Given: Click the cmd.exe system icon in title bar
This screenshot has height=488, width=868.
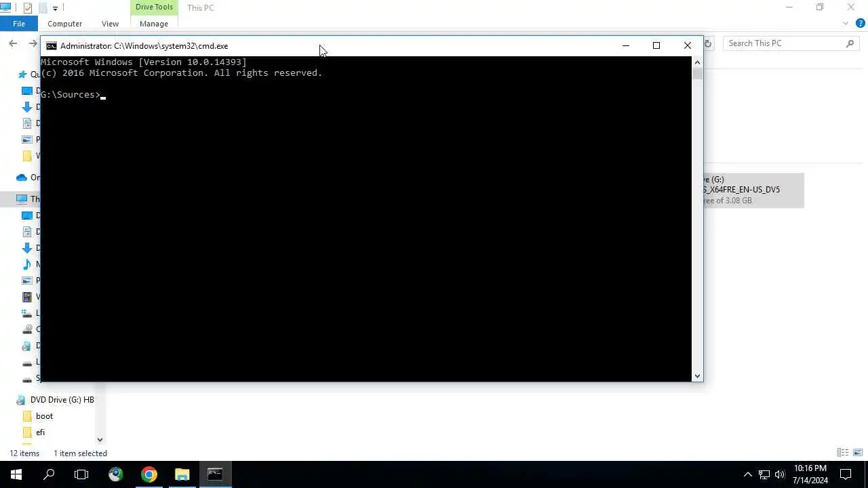Looking at the screenshot, I should 52,46.
